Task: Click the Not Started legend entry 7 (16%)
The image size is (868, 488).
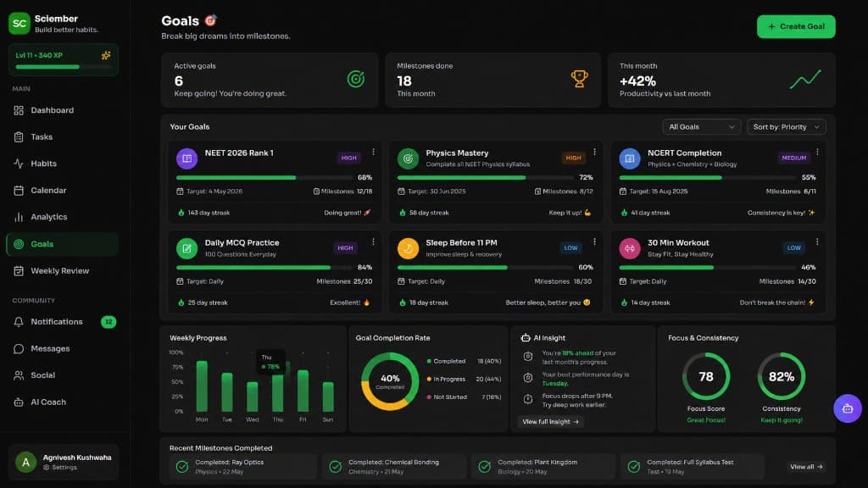Action: pos(464,396)
